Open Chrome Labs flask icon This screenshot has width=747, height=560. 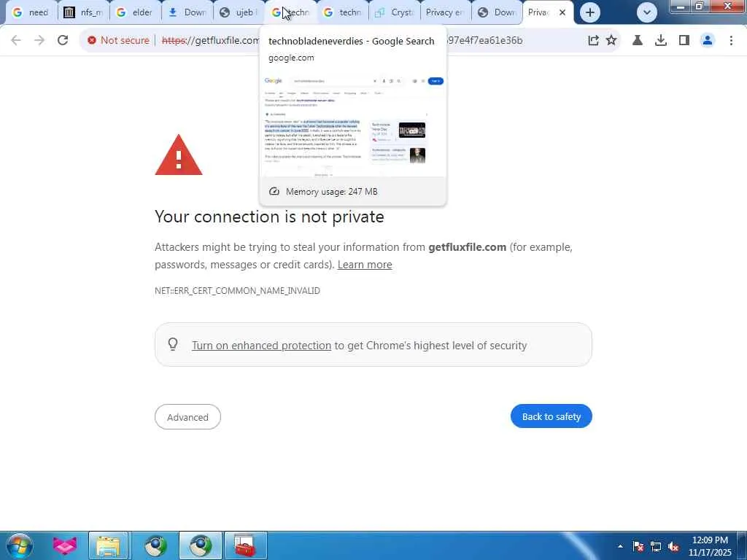point(638,41)
